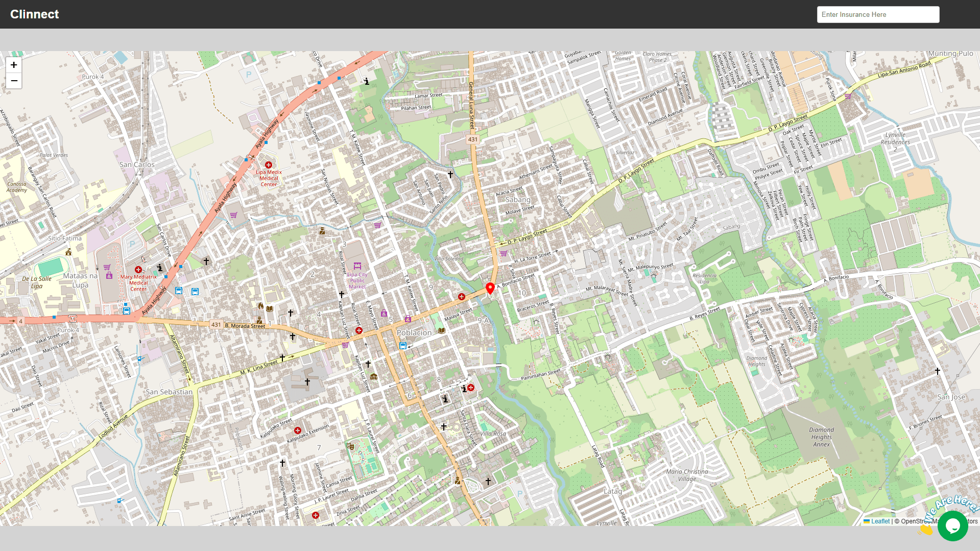Click the hospital icon on Kalipulako Extension
This screenshot has height=551, width=980.
[x=298, y=430]
